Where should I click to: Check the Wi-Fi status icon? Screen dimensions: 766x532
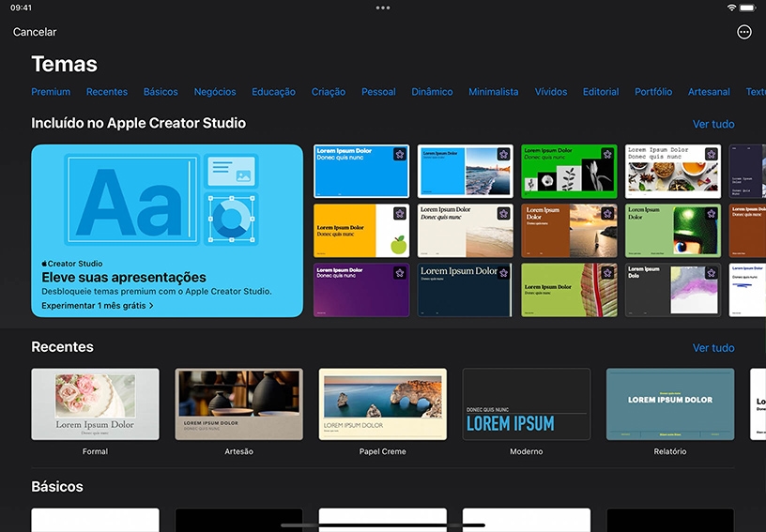(x=731, y=8)
